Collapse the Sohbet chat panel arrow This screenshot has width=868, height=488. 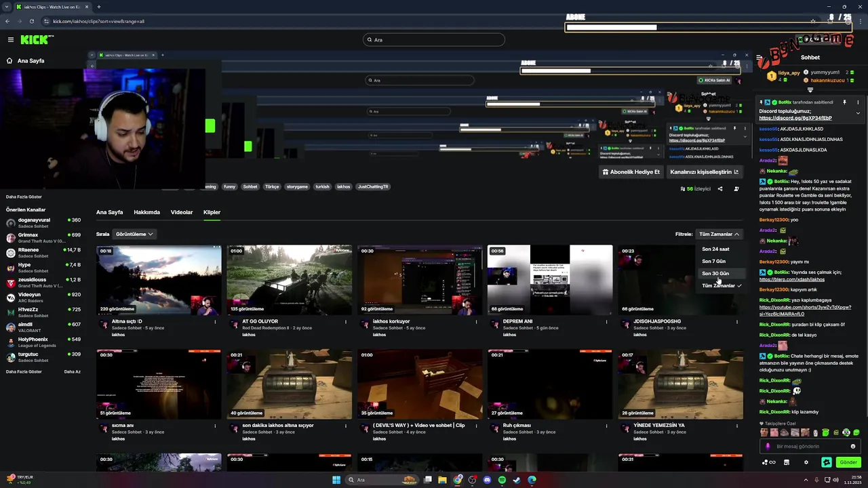(x=759, y=58)
